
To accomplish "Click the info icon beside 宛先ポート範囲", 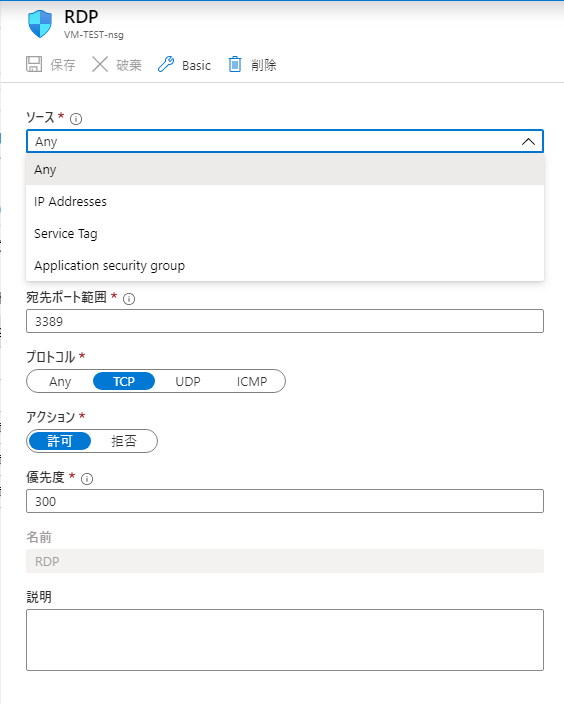I will tap(129, 299).
